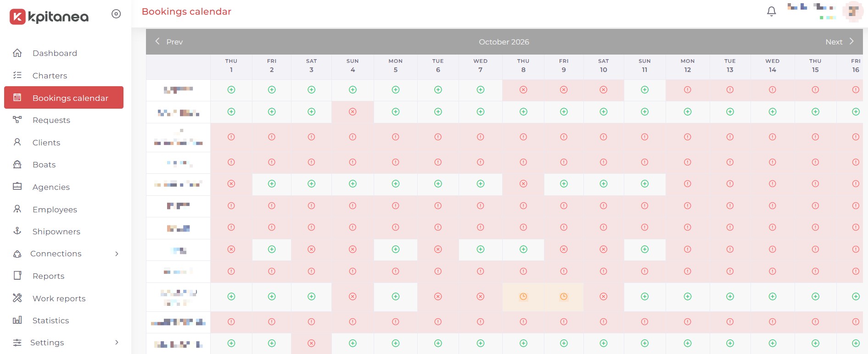Open Work reports page
The width and height of the screenshot is (868, 354).
point(59,299)
